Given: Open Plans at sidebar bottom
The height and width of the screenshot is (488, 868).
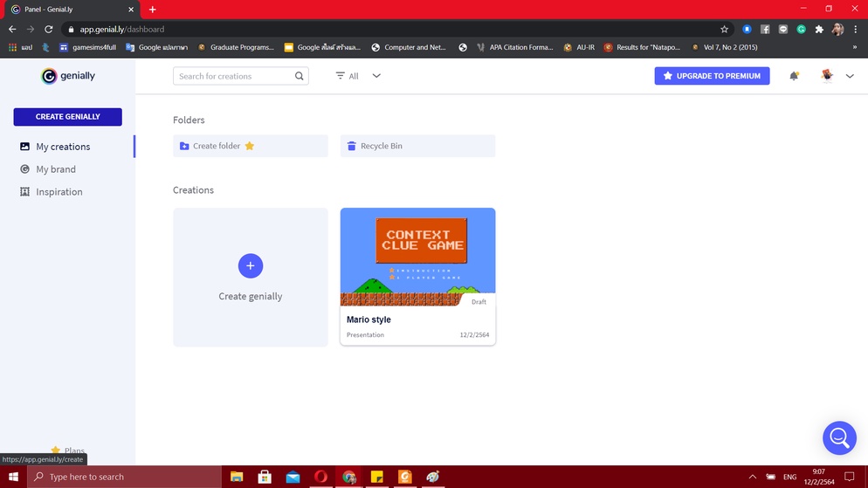Looking at the screenshot, I should [x=67, y=450].
